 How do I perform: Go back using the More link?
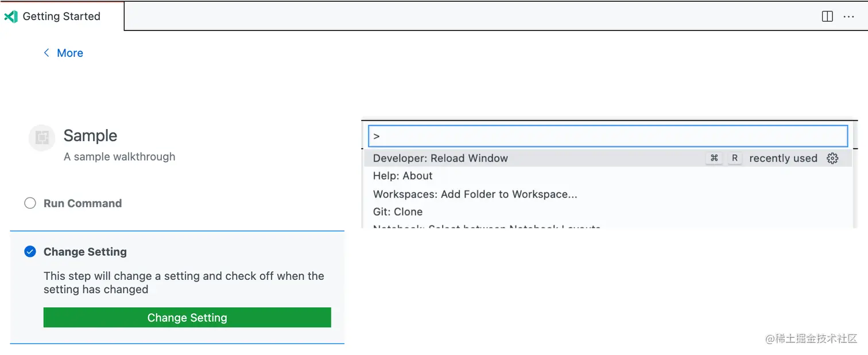click(70, 53)
